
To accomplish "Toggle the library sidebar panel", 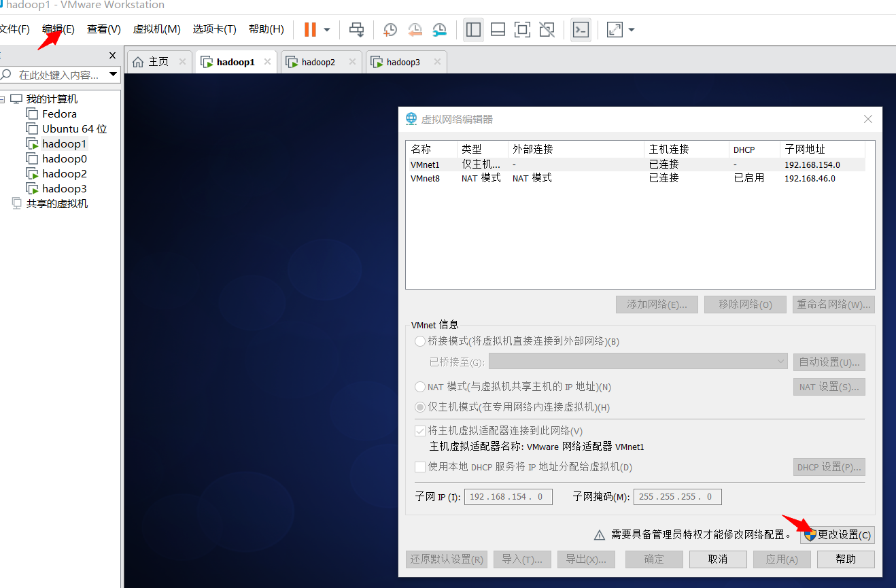I will coord(473,29).
